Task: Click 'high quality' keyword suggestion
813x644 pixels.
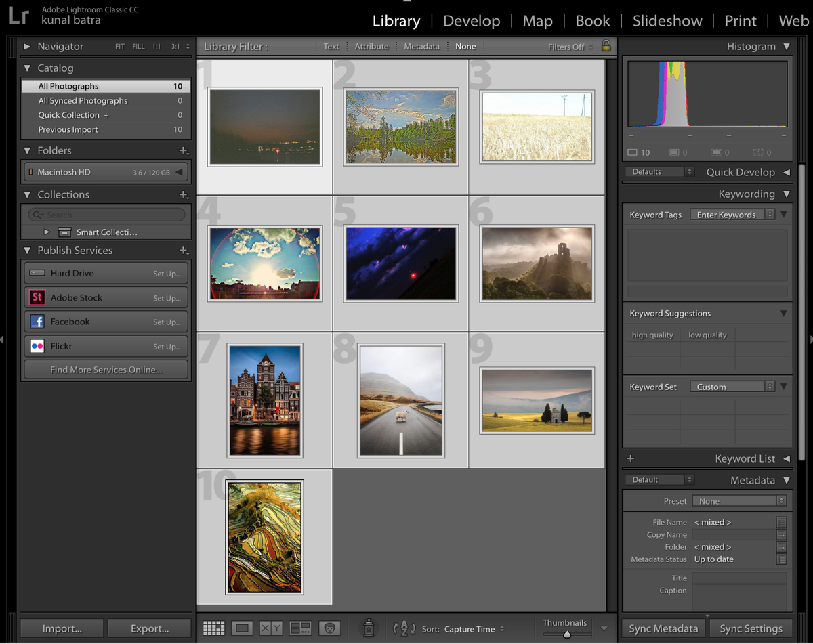Action: click(x=652, y=335)
